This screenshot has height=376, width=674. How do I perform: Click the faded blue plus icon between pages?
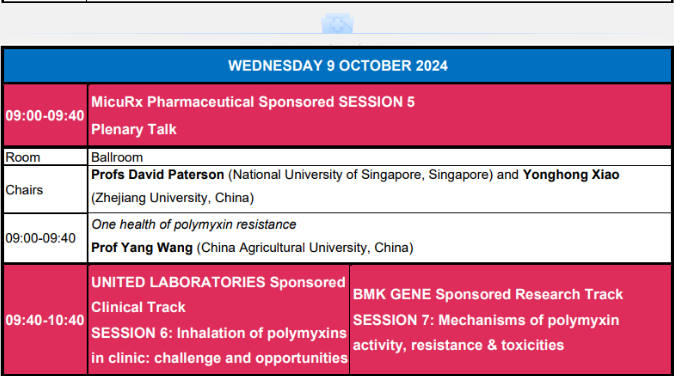[337, 24]
